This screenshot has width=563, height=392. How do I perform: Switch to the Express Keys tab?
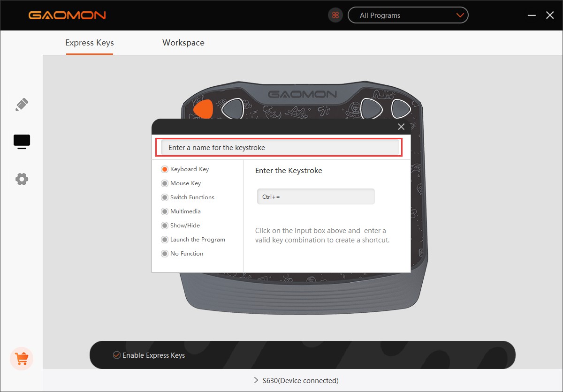click(89, 43)
